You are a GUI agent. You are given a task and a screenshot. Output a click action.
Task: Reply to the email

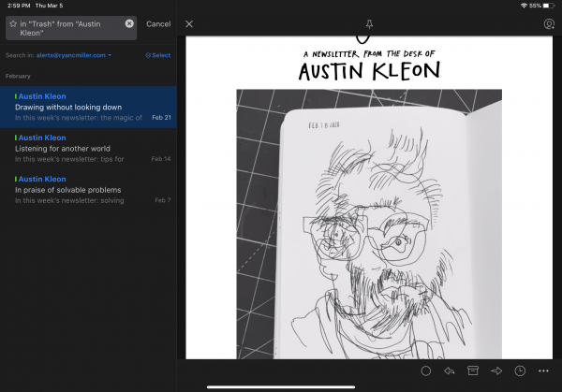coord(450,371)
